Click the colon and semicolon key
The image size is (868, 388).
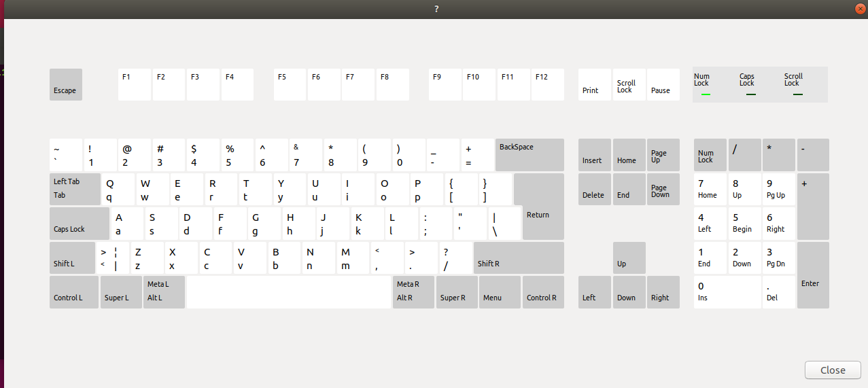point(436,224)
